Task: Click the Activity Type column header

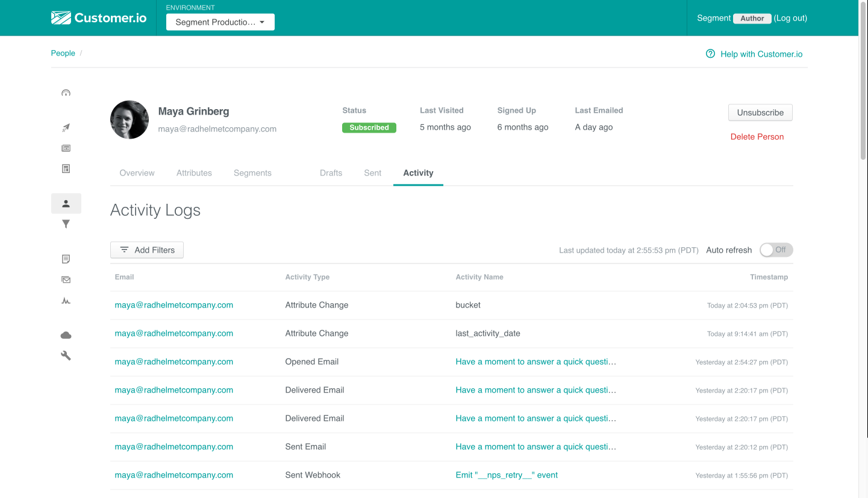Action: 307,277
